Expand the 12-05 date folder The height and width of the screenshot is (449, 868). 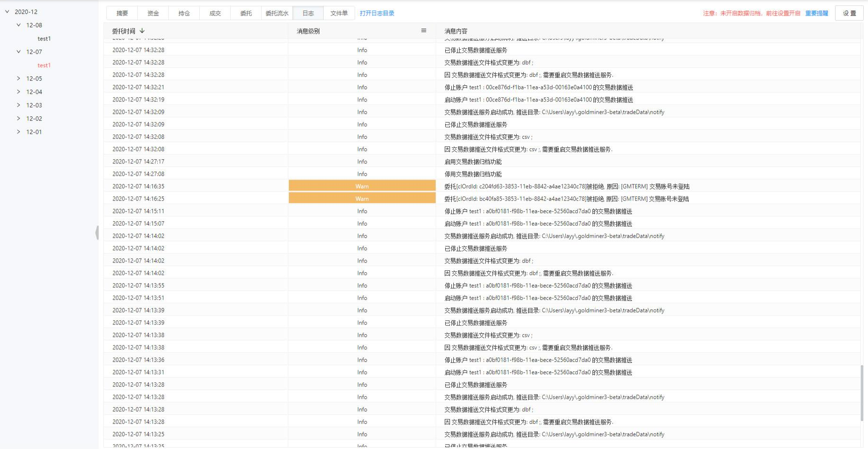pos(19,78)
